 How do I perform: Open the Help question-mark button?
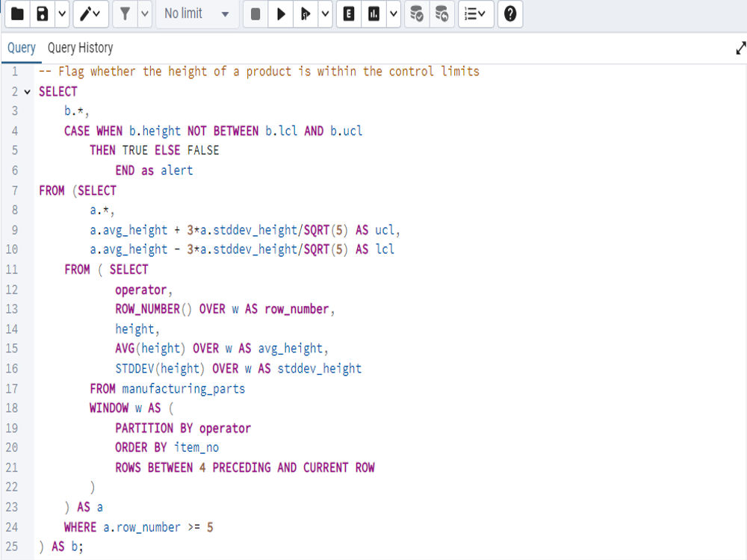(x=510, y=13)
